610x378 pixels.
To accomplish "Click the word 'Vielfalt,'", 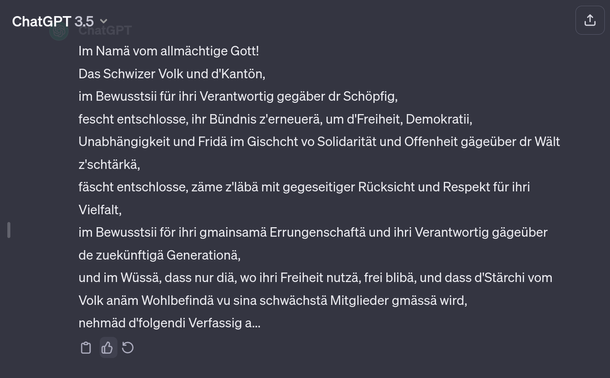I will click(100, 210).
